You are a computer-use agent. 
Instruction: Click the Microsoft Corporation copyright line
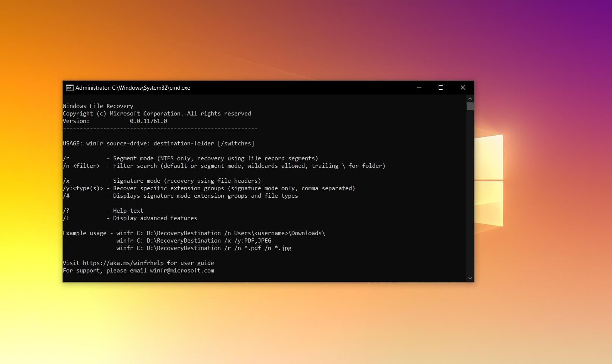(x=157, y=114)
